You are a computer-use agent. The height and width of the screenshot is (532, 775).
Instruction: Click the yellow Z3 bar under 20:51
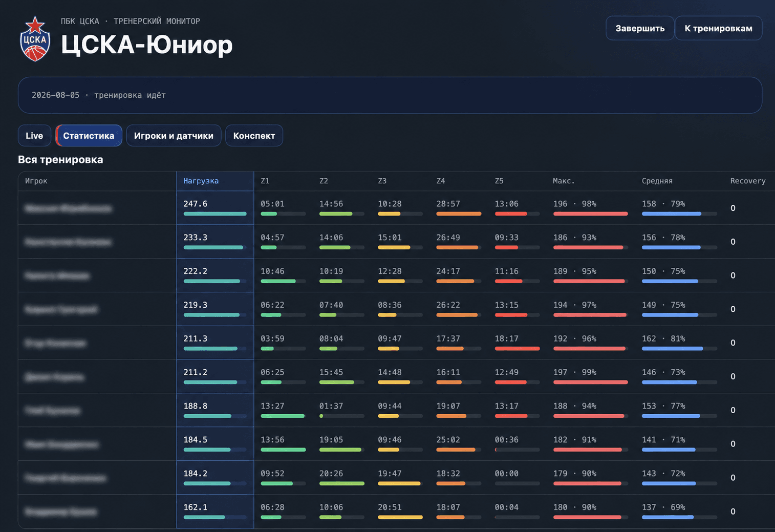click(400, 517)
